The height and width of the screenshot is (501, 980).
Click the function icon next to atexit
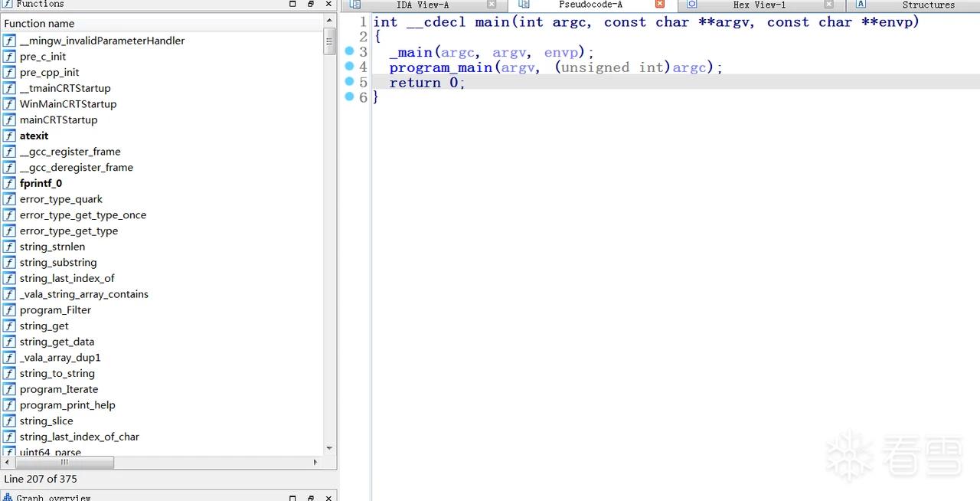coord(9,136)
